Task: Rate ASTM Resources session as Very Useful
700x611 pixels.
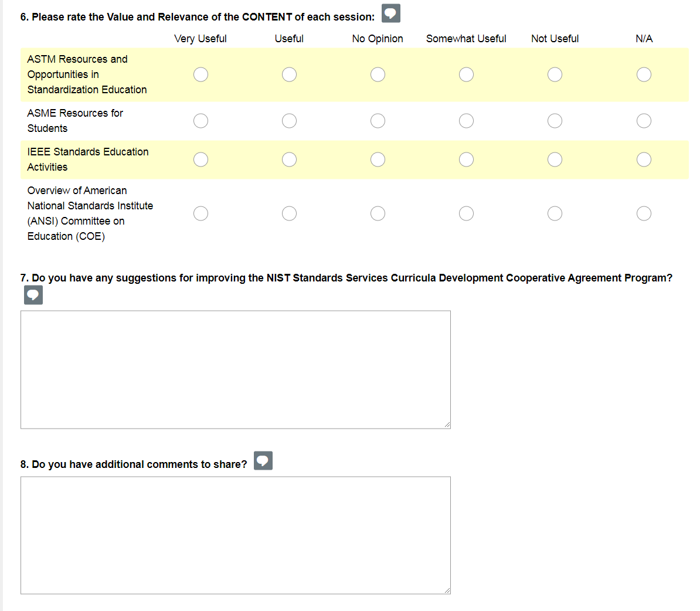Action: coord(201,74)
